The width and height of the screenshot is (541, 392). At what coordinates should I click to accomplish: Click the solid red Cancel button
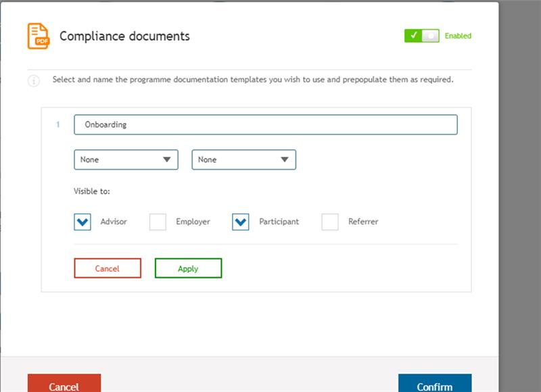tap(64, 383)
